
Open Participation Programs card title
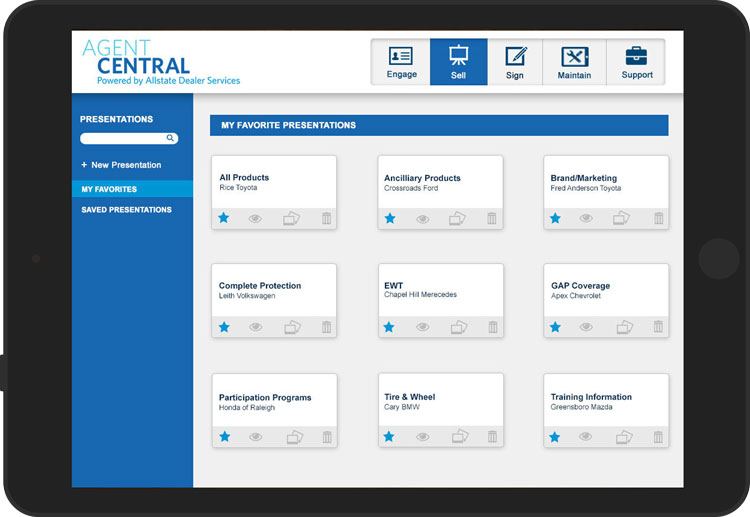point(265,397)
